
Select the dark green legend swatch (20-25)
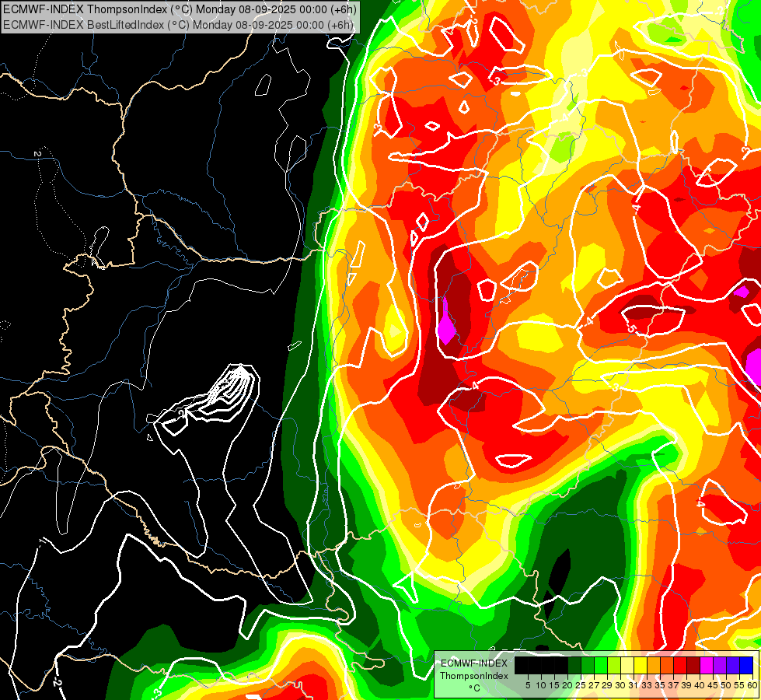pos(574,666)
